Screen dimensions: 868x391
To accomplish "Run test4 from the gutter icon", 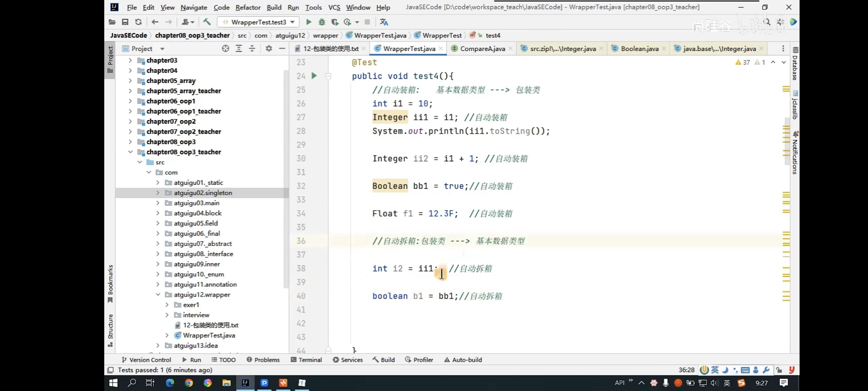I will tap(314, 76).
